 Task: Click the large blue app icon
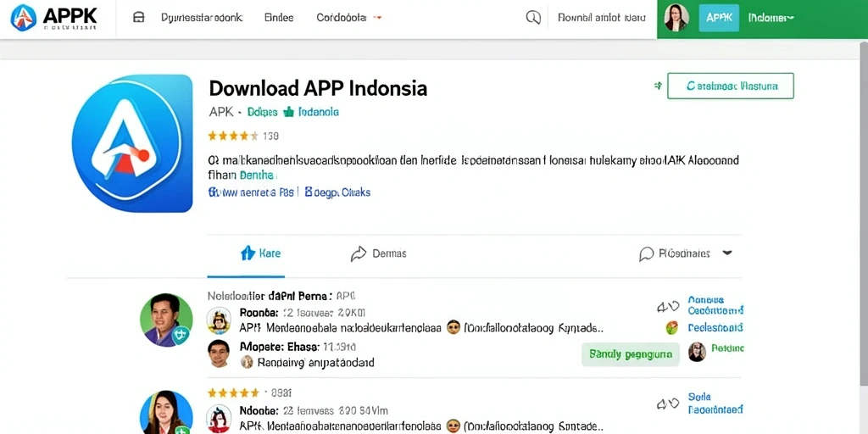pyautogui.click(x=132, y=143)
